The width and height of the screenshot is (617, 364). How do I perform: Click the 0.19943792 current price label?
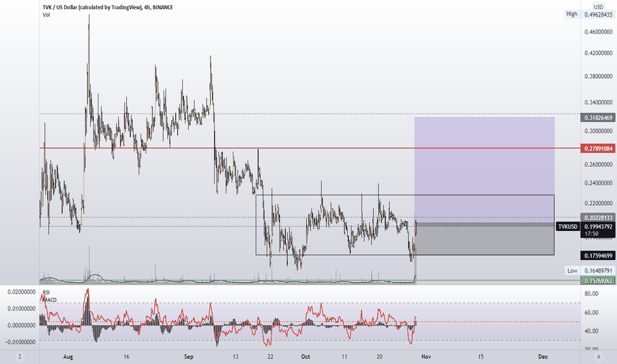click(x=598, y=226)
